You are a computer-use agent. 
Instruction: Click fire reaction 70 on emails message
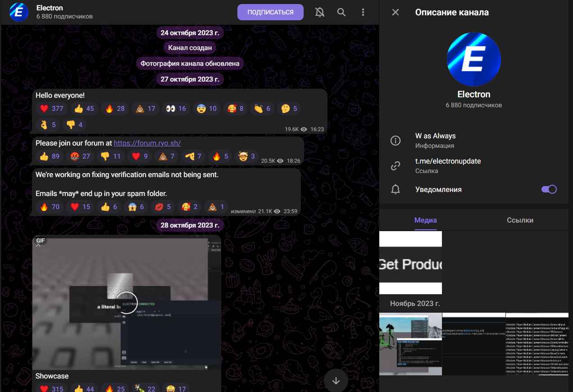coord(50,207)
